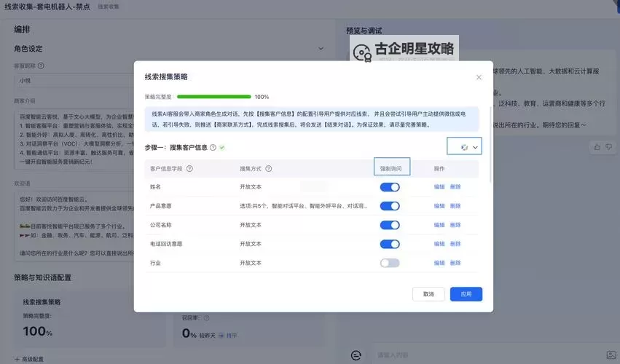Click the 线索搜集策略 card in background
This screenshot has height=364, width=620.
click(x=90, y=320)
